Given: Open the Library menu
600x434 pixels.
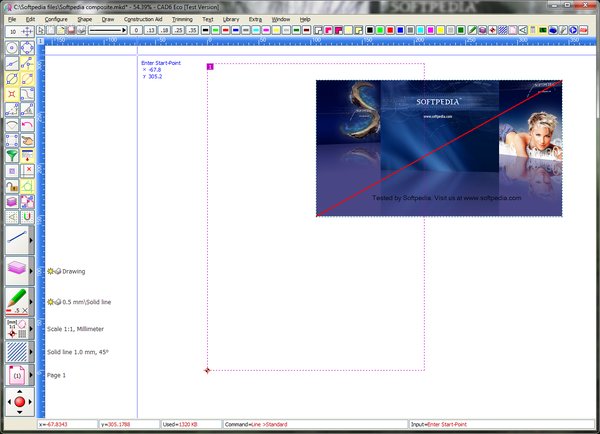Looking at the screenshot, I should click(231, 19).
